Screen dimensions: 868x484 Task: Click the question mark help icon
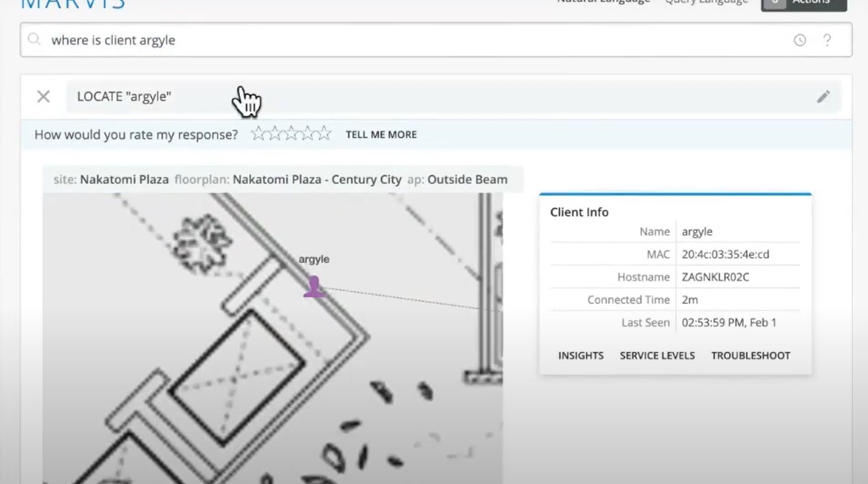click(x=827, y=41)
